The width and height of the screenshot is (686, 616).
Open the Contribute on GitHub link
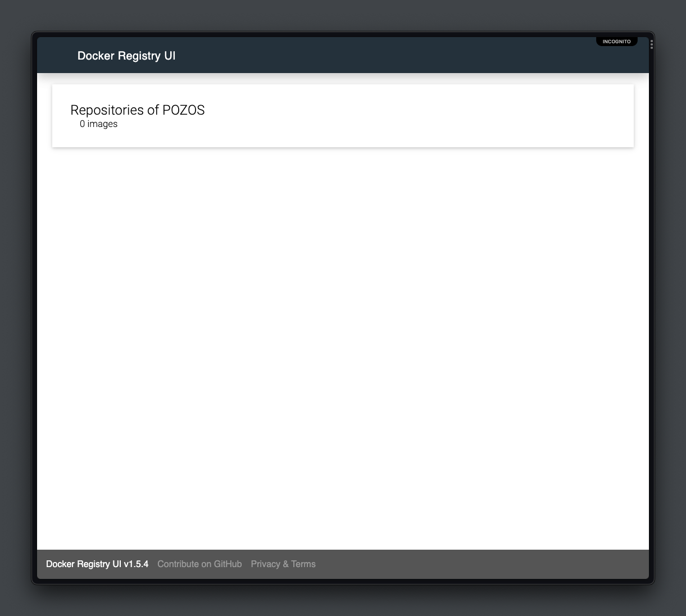(199, 564)
